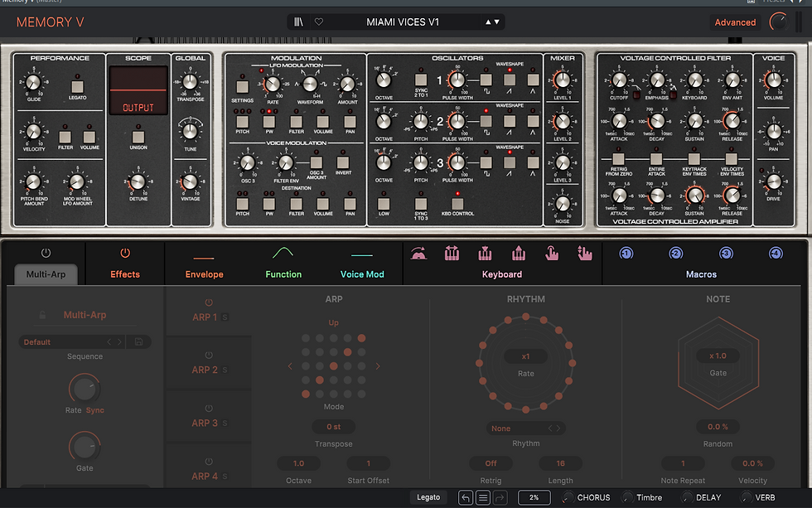
Task: Click LFO modulation SETTINGS button
Action: 242,86
